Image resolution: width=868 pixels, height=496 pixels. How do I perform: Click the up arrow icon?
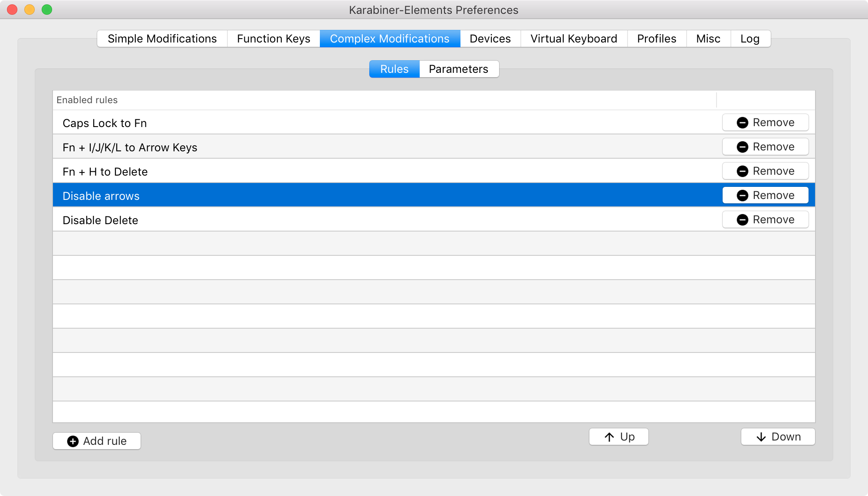pos(609,437)
